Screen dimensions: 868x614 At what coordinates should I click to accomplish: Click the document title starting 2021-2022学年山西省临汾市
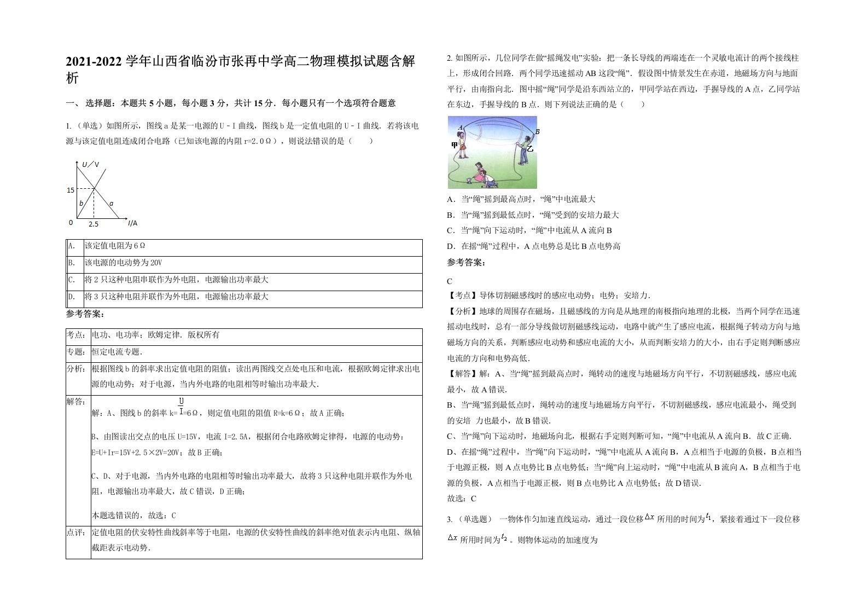click(x=240, y=69)
